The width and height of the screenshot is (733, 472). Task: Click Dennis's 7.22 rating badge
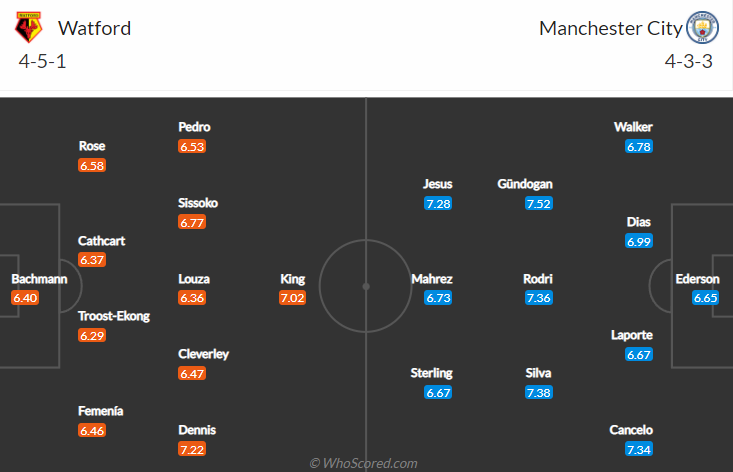pyautogui.click(x=192, y=449)
